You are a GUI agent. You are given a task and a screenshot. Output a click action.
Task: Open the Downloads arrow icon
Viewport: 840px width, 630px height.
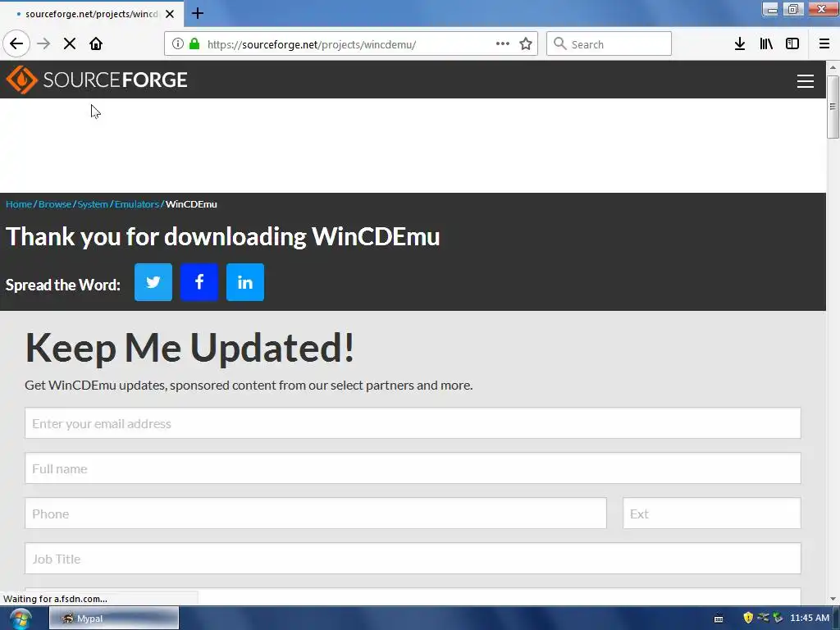point(740,43)
